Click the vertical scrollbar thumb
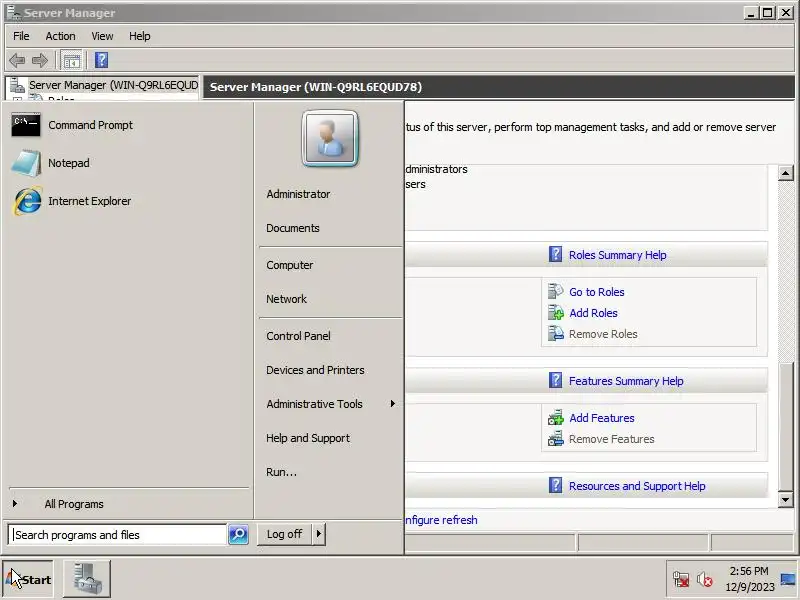Viewport: 800px width, 600px height. 786,426
